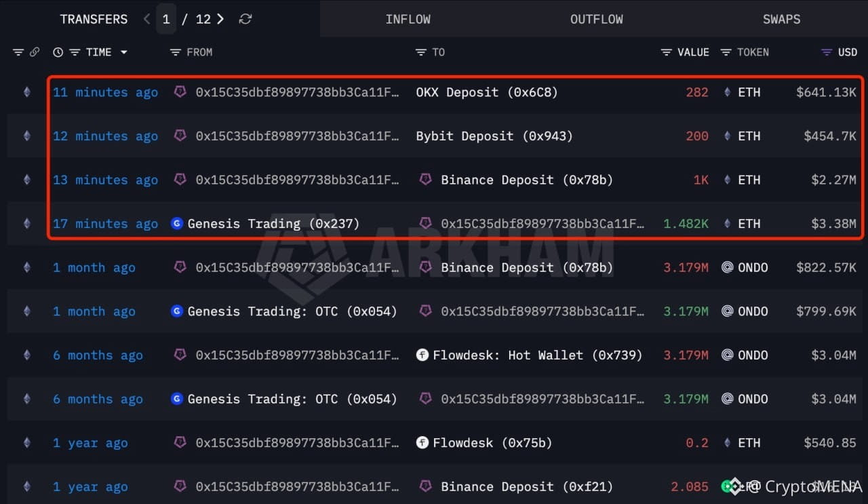
Task: Click ETH token icon in $540.85 row
Action: point(727,443)
